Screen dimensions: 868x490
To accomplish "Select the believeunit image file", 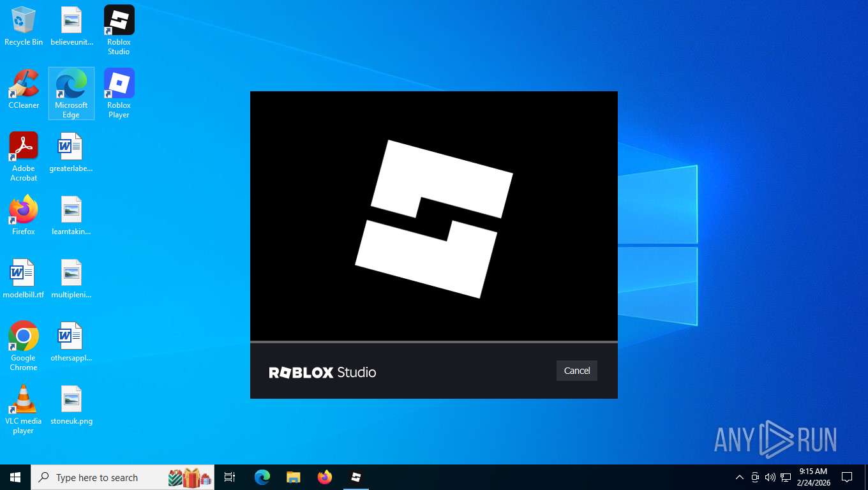I will pyautogui.click(x=71, y=26).
